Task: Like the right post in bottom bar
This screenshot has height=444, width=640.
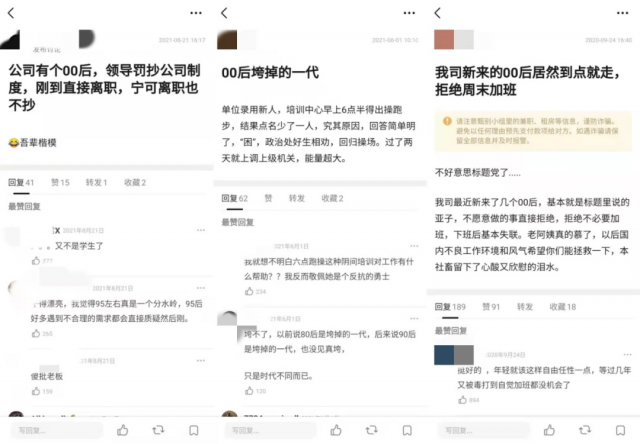Action: (549, 430)
